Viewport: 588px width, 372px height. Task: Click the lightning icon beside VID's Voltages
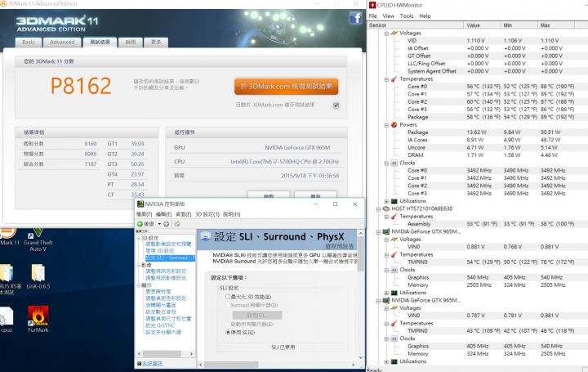[394, 33]
